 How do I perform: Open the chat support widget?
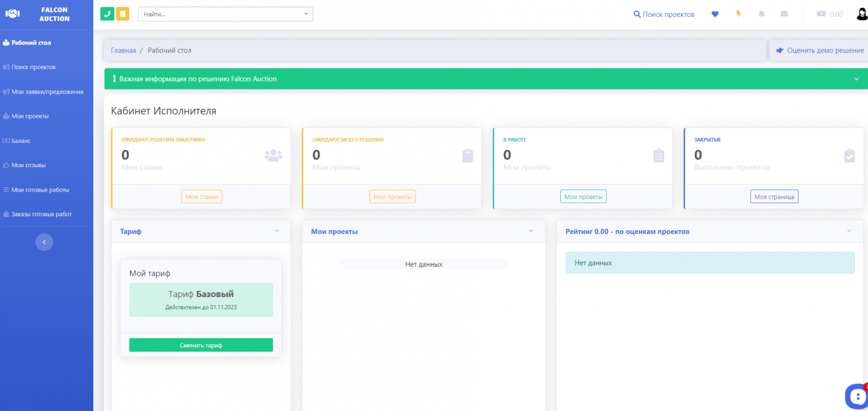click(857, 396)
